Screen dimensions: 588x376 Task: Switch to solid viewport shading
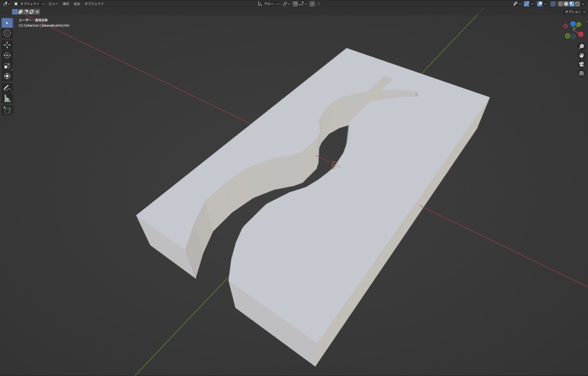pyautogui.click(x=566, y=4)
